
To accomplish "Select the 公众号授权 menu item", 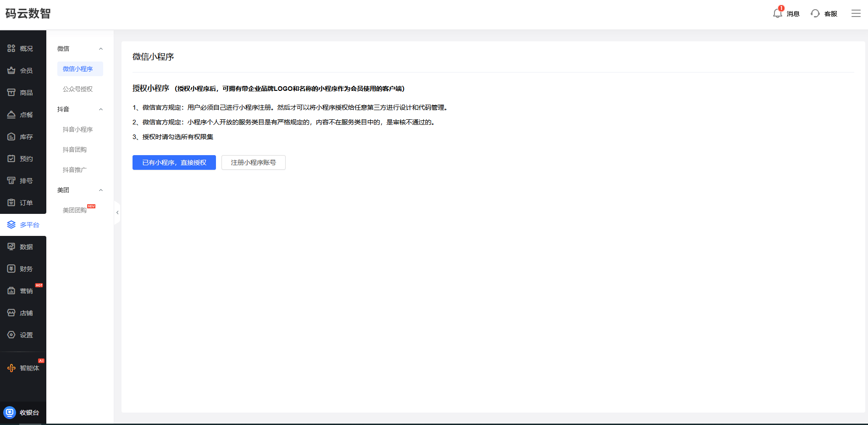I will coord(77,89).
